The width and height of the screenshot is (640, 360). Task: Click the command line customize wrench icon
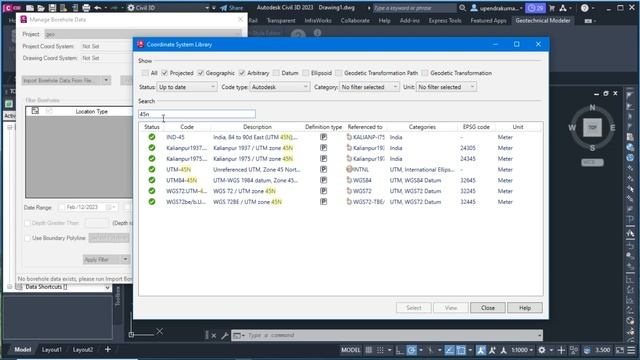(224, 336)
